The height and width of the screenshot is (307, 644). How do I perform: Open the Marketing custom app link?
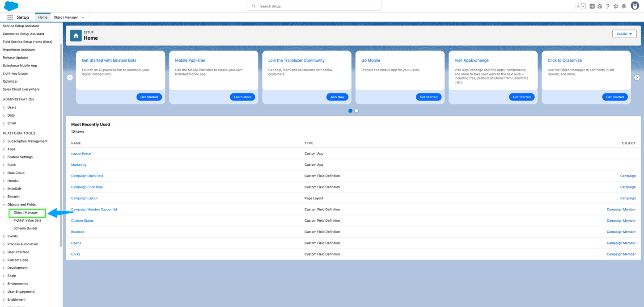(x=79, y=165)
